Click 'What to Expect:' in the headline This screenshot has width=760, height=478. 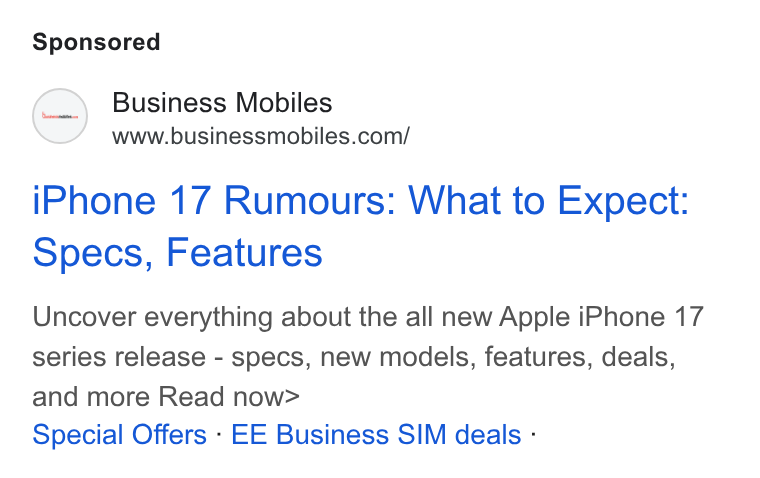pyautogui.click(x=548, y=201)
